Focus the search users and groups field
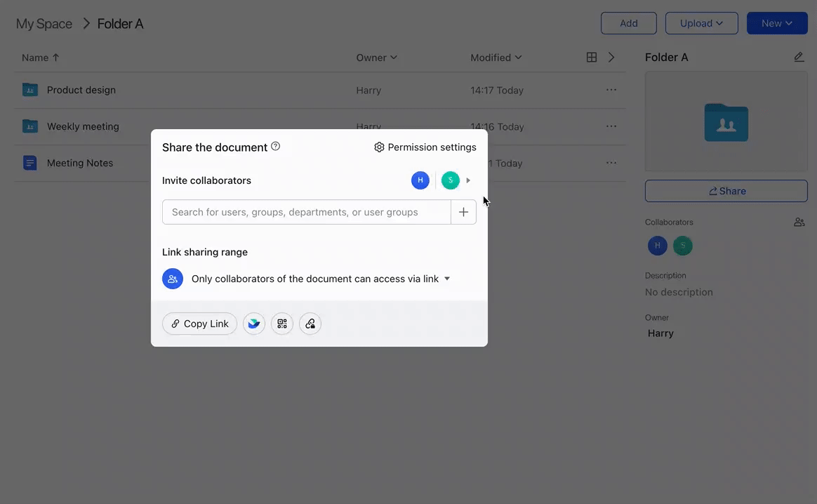Image resolution: width=817 pixels, height=504 pixels. click(306, 212)
